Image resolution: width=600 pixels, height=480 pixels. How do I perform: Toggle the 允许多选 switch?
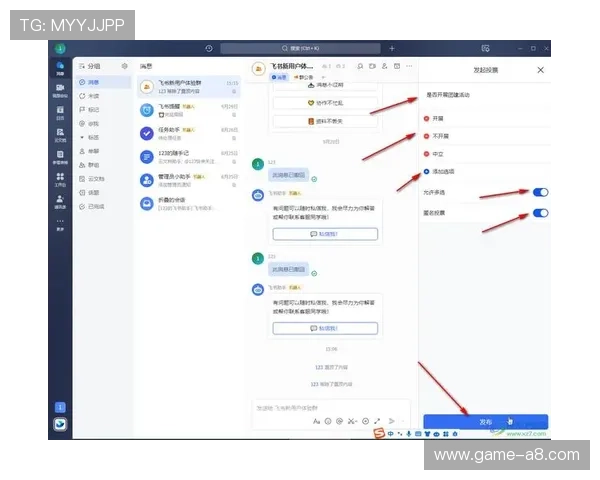point(540,192)
